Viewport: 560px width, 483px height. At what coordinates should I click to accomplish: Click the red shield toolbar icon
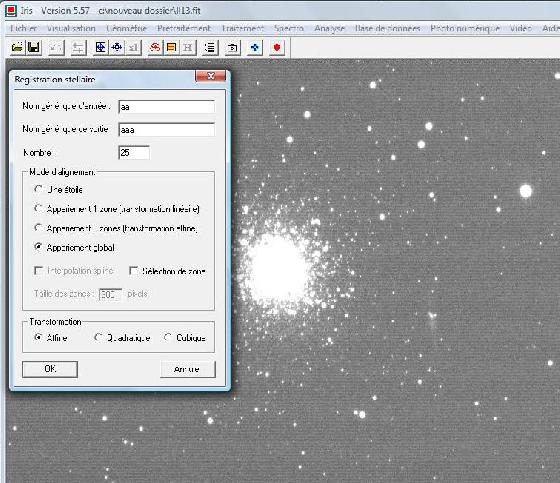pos(277,48)
